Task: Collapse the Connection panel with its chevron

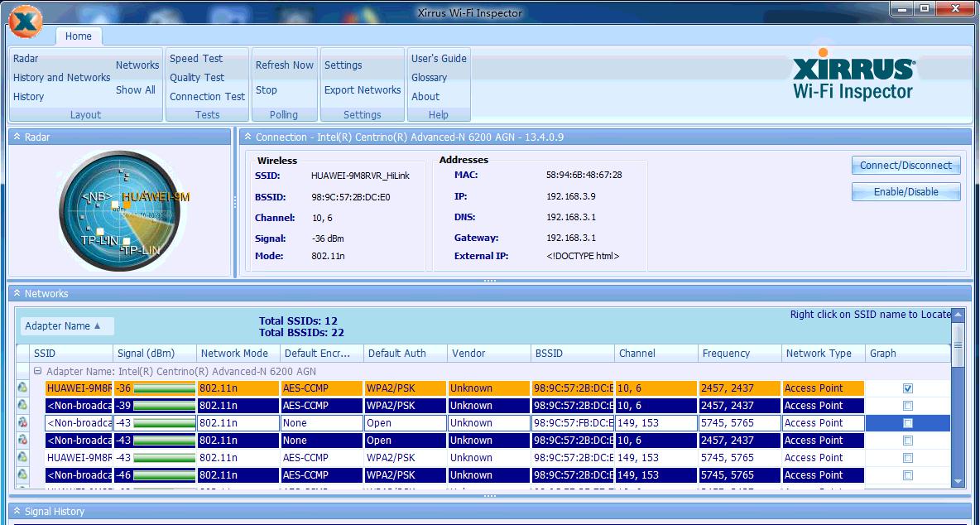Action: click(x=248, y=137)
